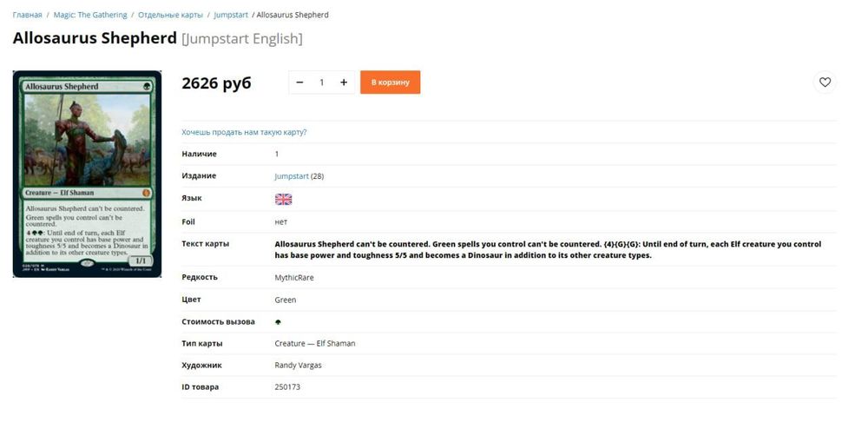Viewport: 868px width, 422px height.
Task: Focus the quantity input field
Action: click(321, 82)
